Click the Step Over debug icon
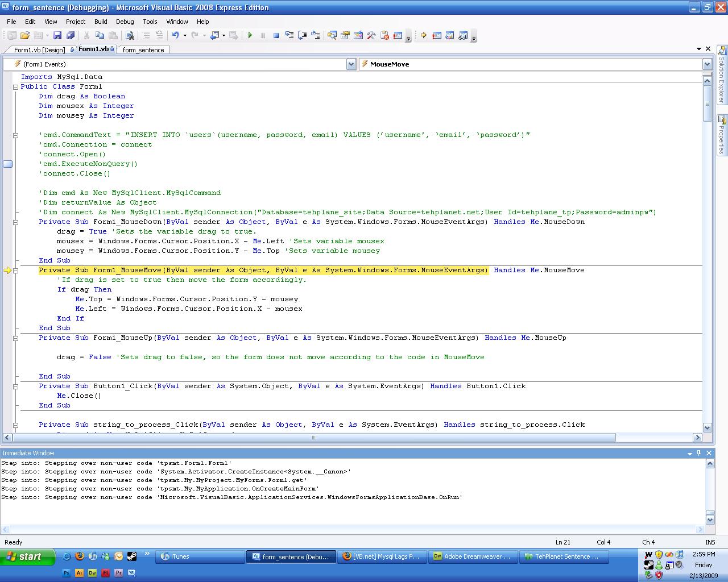Screen dimensions: 728x582 302,35
